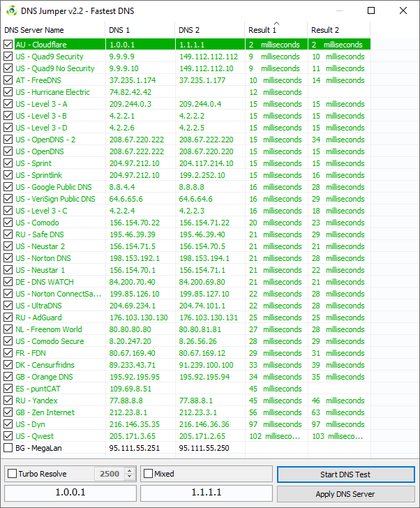The image size is (420, 508).
Task: Select the US - Sprintlink server name
Action: [x=38, y=175]
